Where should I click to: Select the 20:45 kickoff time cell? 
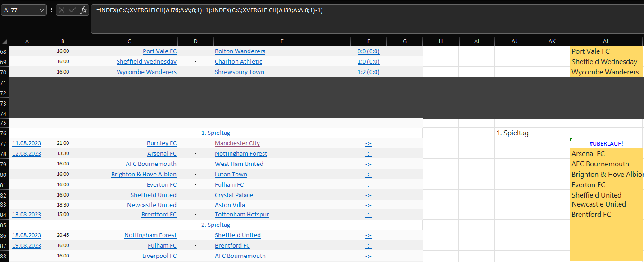click(63, 235)
